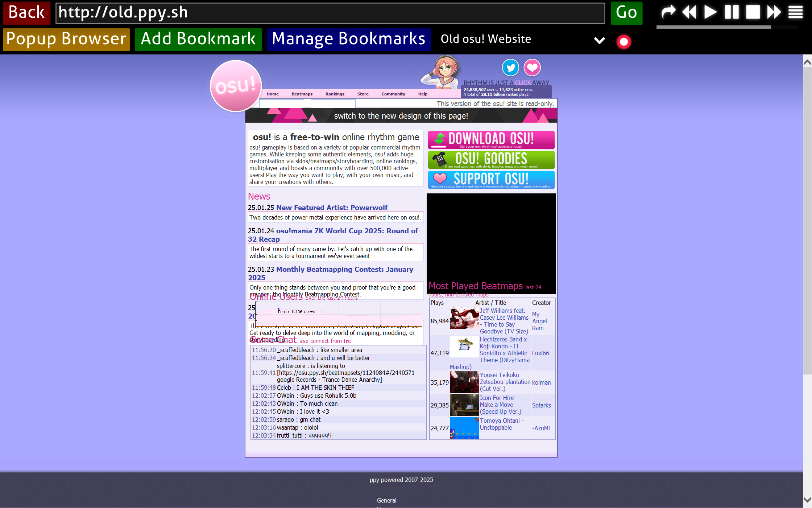This screenshot has width=812, height=508.
Task: Click the Twitter bird icon
Action: (x=510, y=67)
